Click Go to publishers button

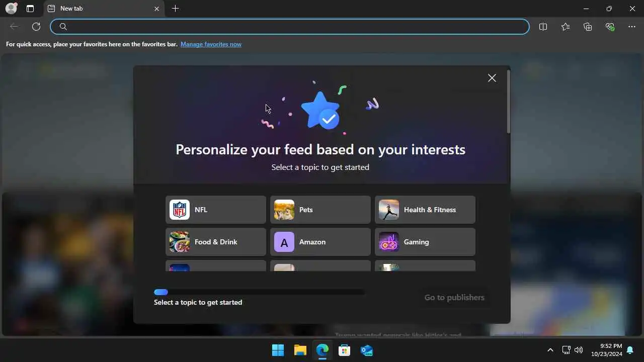pos(454,297)
